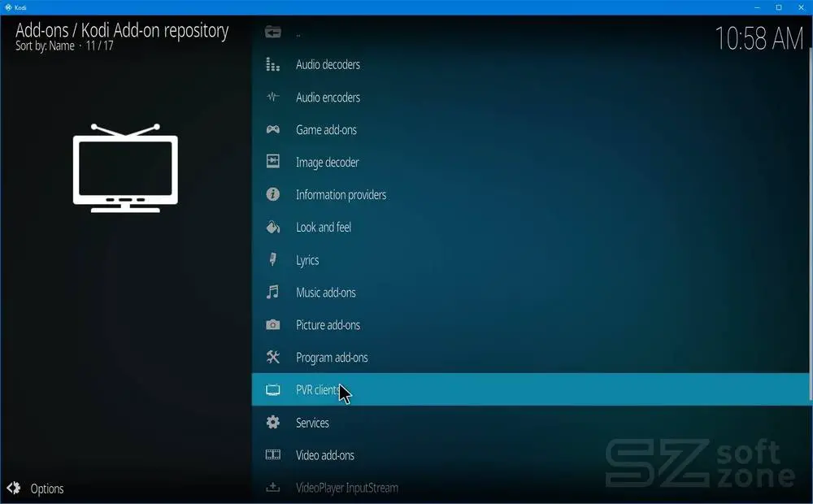Click the list's vertical scrollbar
The height and width of the screenshot is (504, 813).
click(x=811, y=224)
